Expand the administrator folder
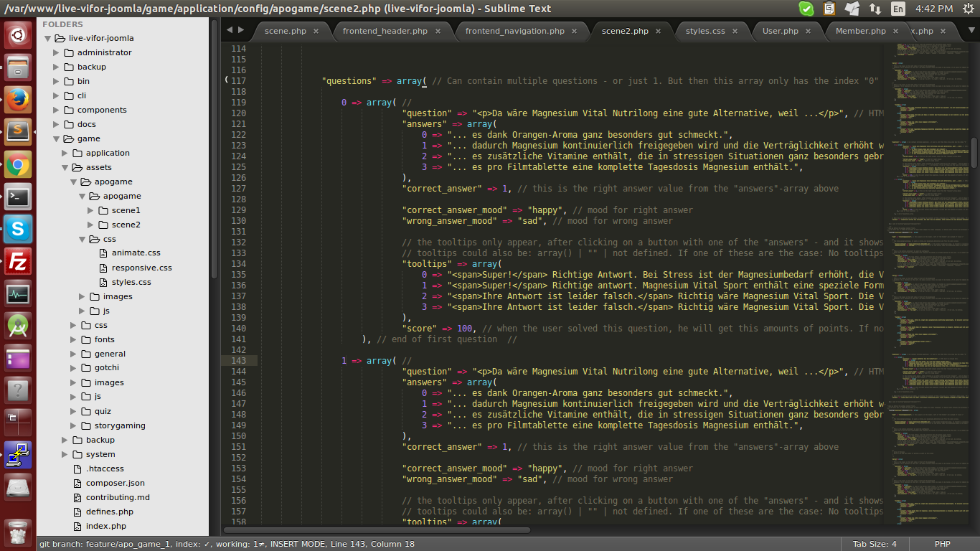This screenshot has width=980, height=551. [x=57, y=52]
